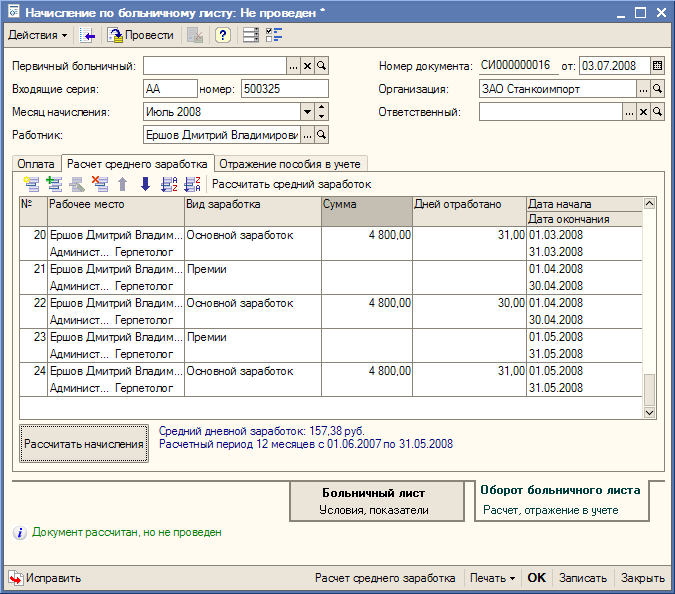Click the table's vertical scrollbar down arrow
The width and height of the screenshot is (675, 594).
pos(649,412)
